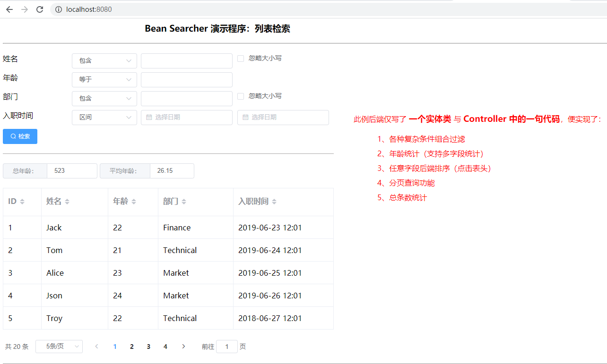The width and height of the screenshot is (607, 364).
Task: Click the 平均年龄 value field showing 26.15
Action: coord(172,171)
